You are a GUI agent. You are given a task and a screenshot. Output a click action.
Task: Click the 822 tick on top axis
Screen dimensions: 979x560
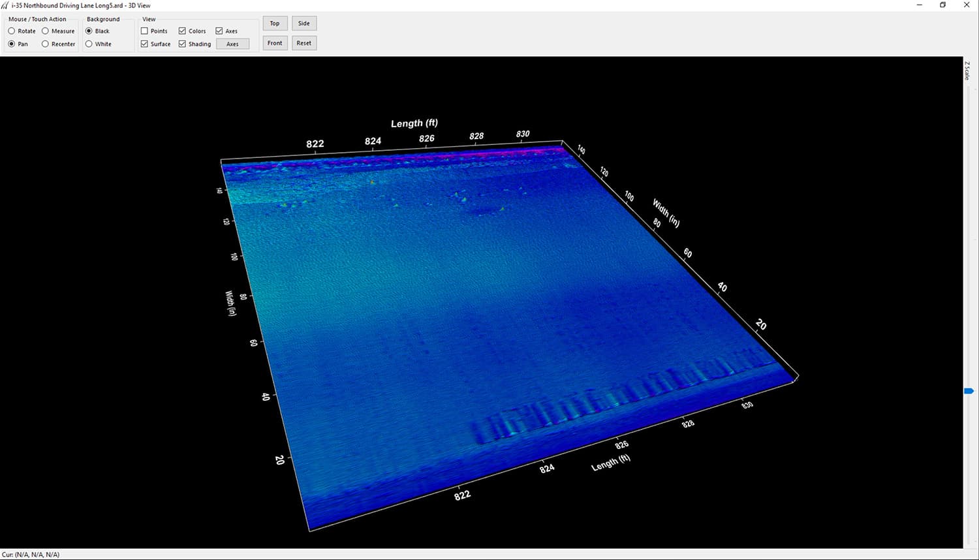[x=315, y=144]
